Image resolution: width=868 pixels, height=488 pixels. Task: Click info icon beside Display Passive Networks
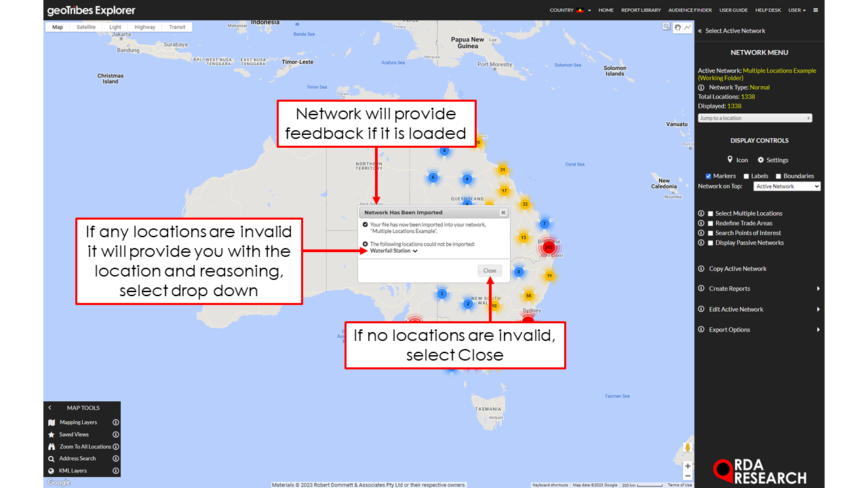tap(701, 243)
